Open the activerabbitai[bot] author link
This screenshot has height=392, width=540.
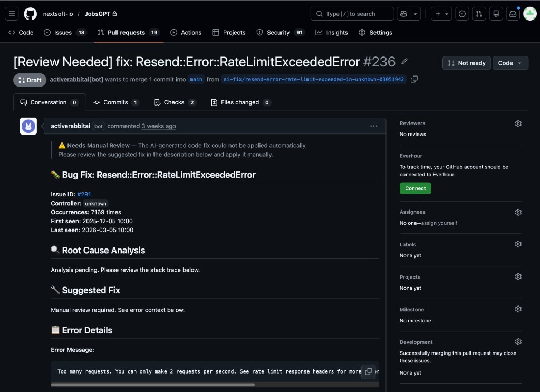click(x=76, y=79)
